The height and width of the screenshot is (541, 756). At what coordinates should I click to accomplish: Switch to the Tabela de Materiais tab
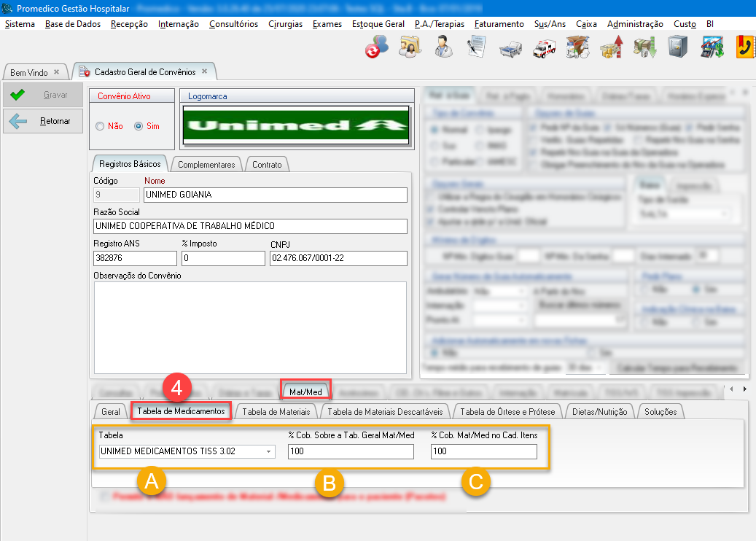pos(276,411)
